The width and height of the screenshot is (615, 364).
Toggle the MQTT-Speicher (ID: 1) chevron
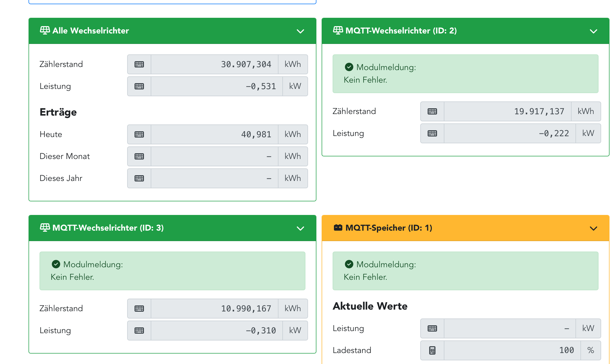(x=593, y=229)
